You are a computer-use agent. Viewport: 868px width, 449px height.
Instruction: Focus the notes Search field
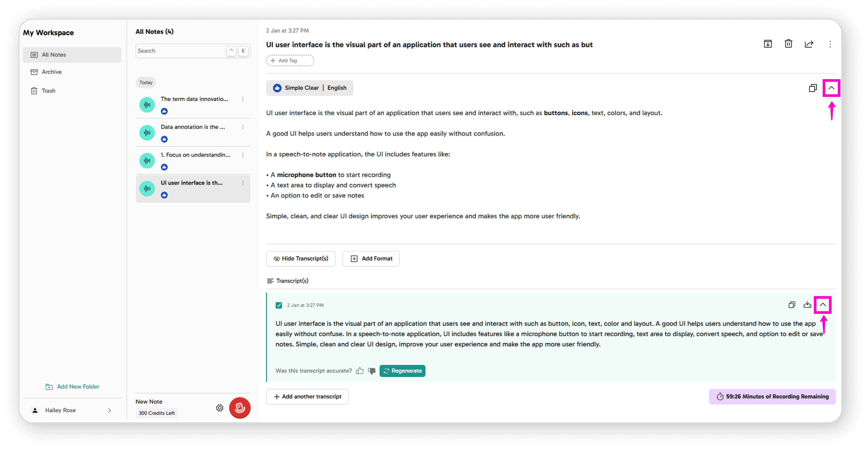180,51
